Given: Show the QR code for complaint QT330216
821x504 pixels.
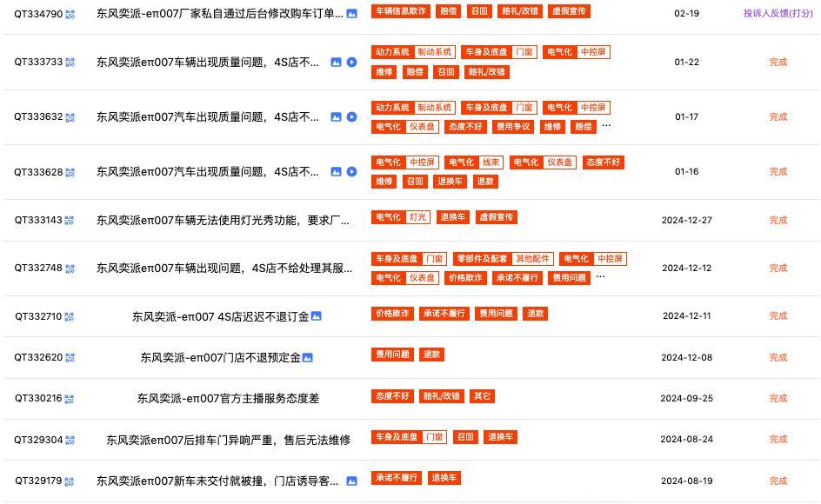Looking at the screenshot, I should pos(69,399).
